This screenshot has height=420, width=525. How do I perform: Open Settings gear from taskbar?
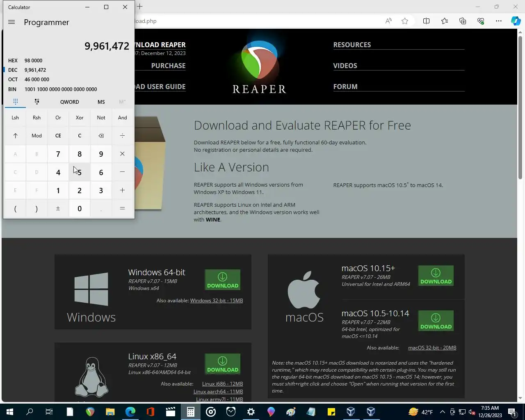pyautogui.click(x=251, y=412)
